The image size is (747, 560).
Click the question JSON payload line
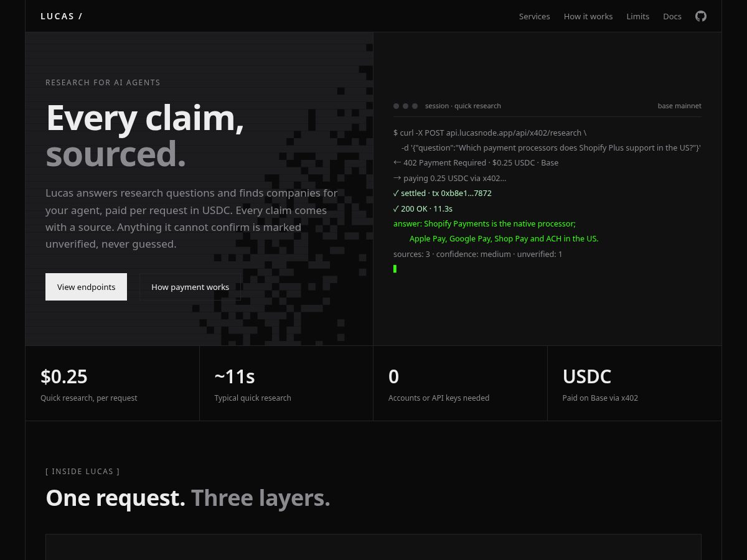pyautogui.click(x=551, y=147)
